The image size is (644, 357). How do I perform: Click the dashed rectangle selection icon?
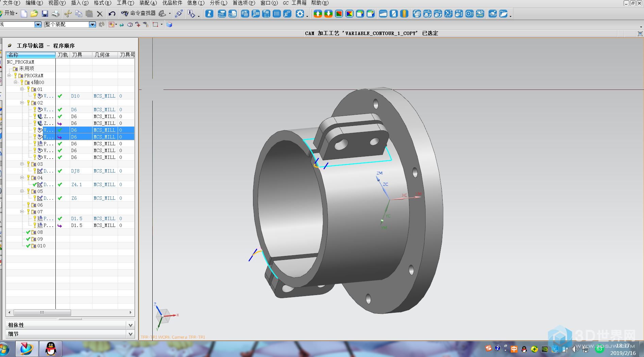click(x=155, y=25)
